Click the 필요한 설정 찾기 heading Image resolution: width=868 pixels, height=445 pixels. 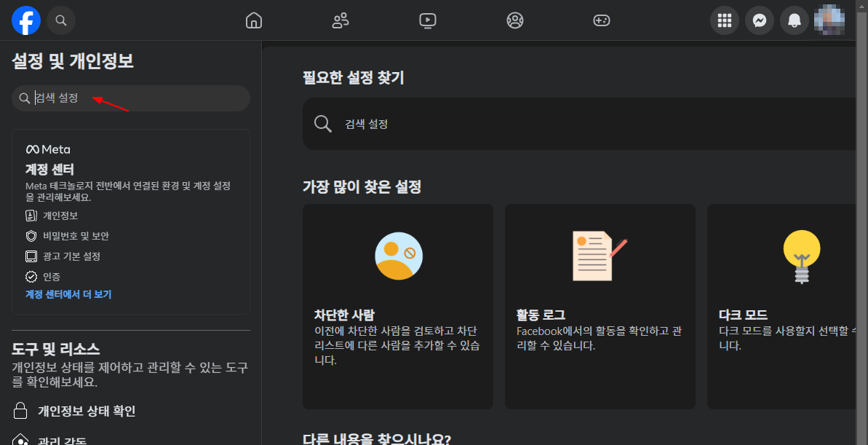pos(353,78)
